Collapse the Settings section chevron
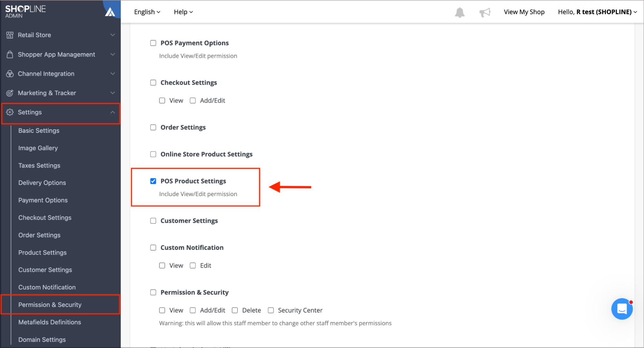The image size is (644, 348). pos(112,112)
